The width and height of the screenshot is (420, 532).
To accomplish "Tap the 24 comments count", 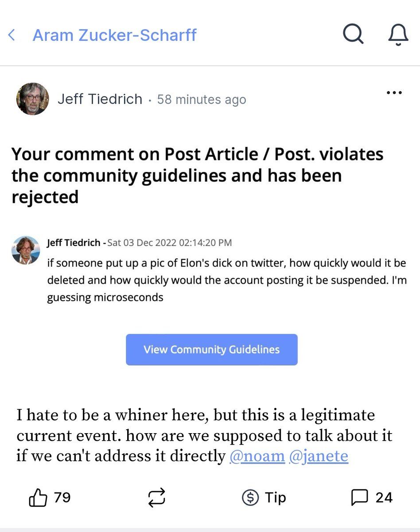I will click(384, 497).
